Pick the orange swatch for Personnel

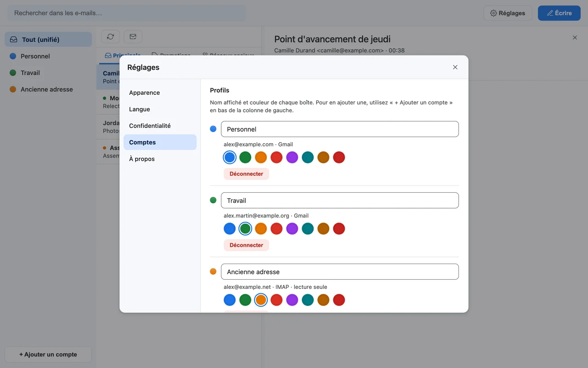point(261,157)
